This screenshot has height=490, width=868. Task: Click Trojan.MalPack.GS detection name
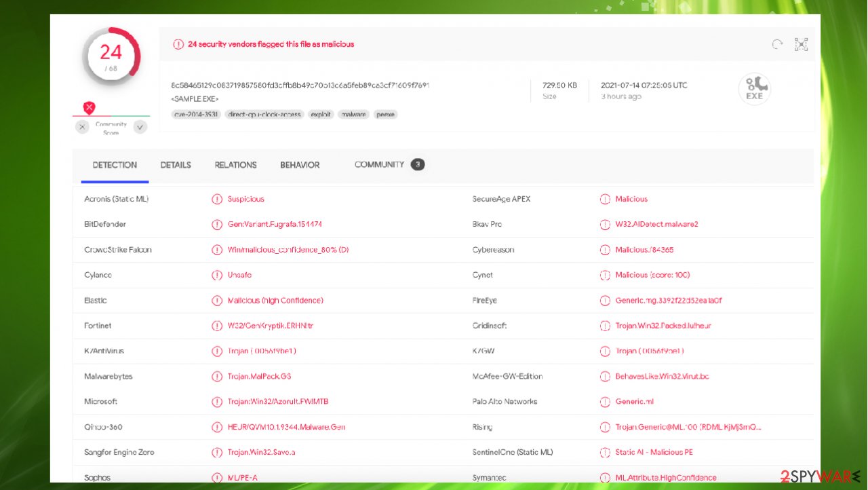(x=259, y=377)
